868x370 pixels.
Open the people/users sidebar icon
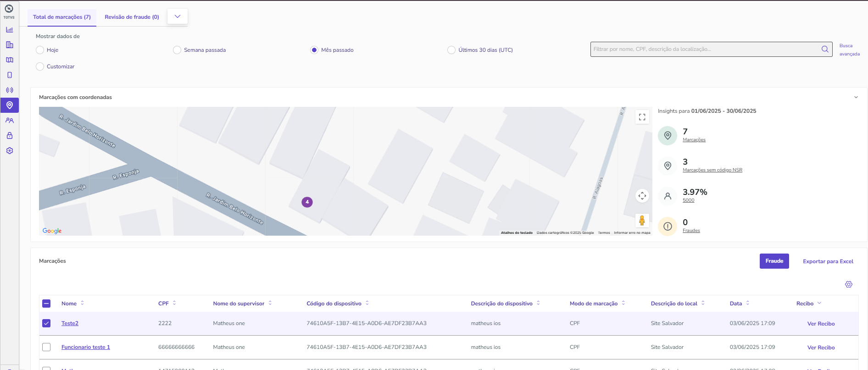tap(10, 121)
